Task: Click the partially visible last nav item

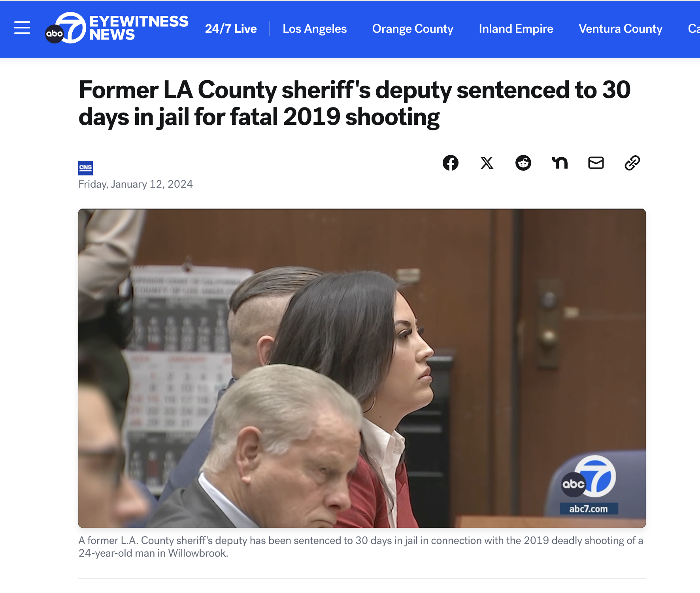Action: (x=694, y=29)
